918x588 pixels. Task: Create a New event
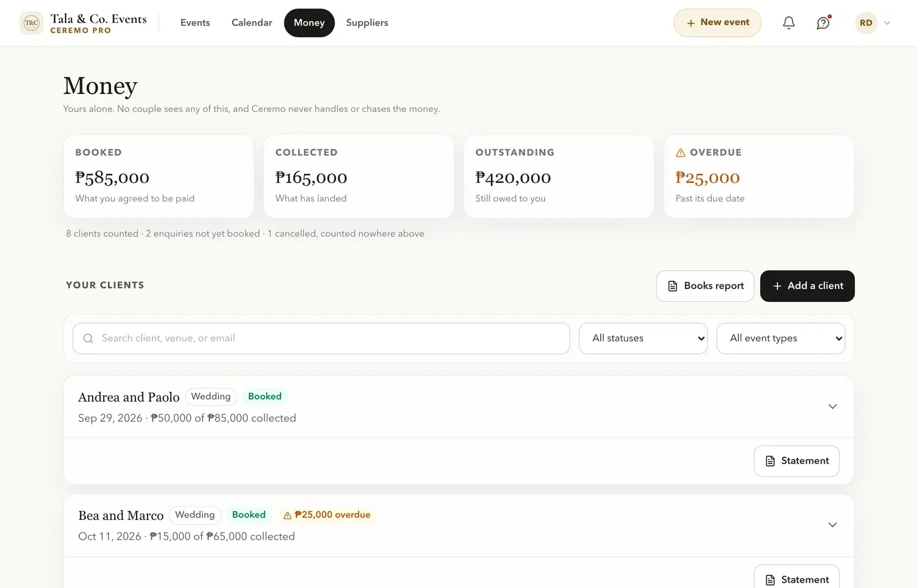[717, 23]
